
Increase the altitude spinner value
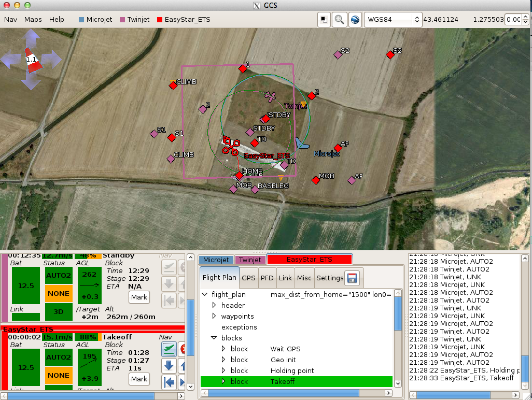click(525, 16)
